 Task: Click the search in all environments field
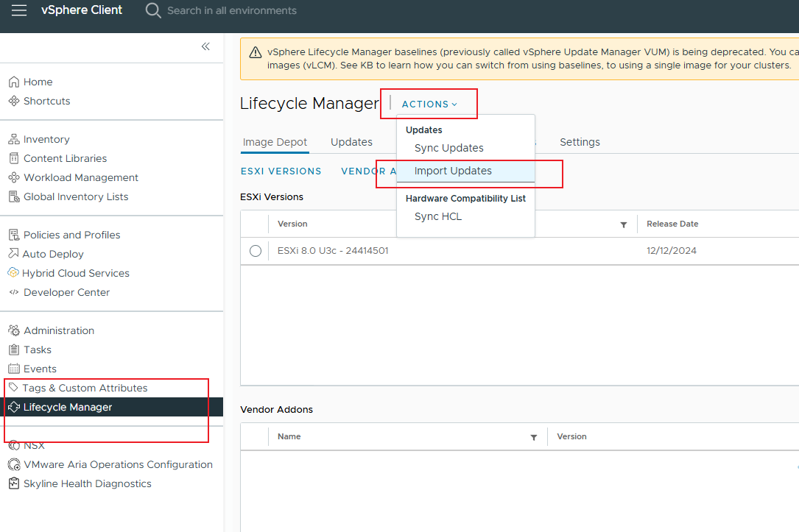(x=232, y=10)
